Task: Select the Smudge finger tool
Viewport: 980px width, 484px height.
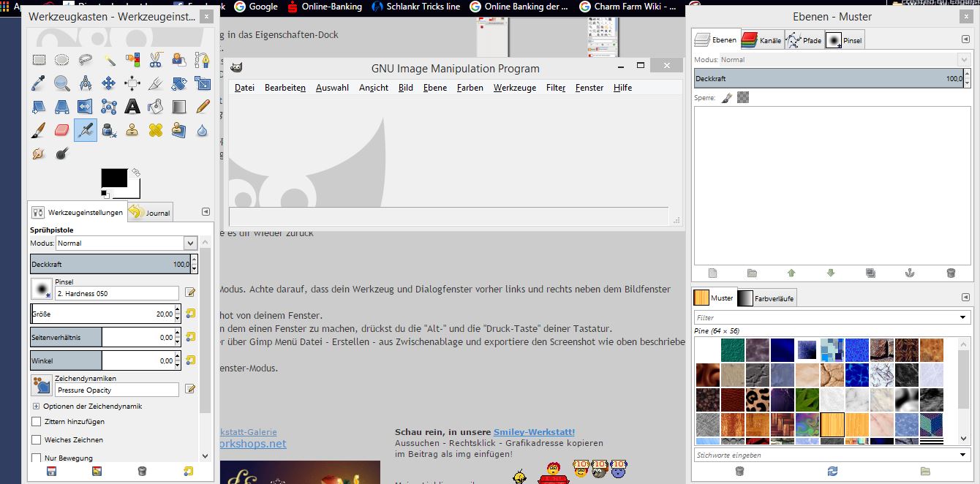Action: tap(39, 154)
